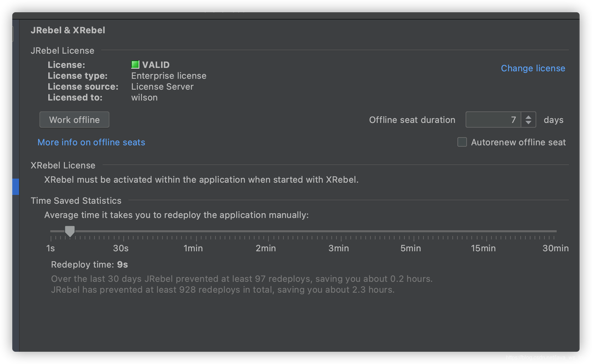Set redeploy slider to the 3min mark
Screen dimensions: 592x364
point(339,231)
